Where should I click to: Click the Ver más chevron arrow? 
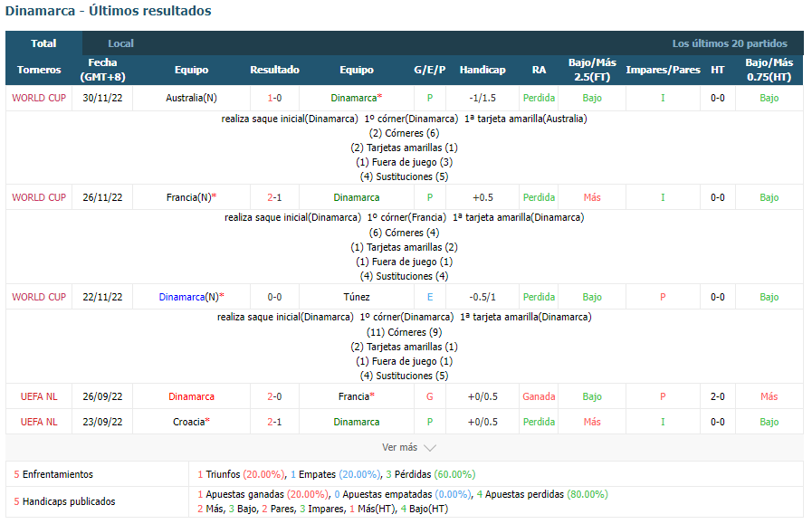click(x=430, y=448)
